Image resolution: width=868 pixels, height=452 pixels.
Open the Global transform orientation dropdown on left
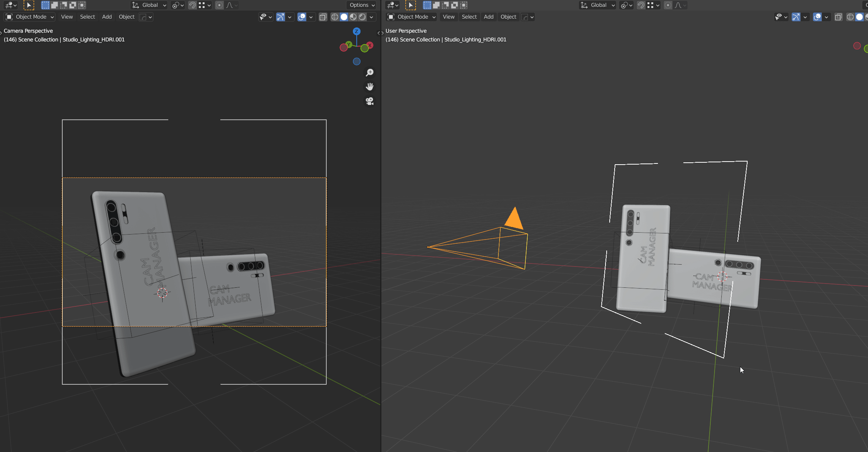(149, 5)
